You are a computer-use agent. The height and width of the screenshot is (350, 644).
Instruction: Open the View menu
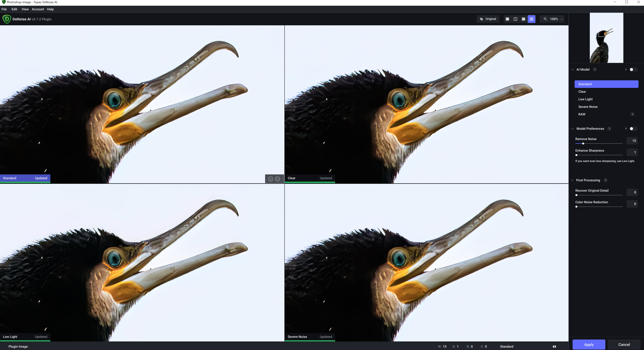point(25,9)
